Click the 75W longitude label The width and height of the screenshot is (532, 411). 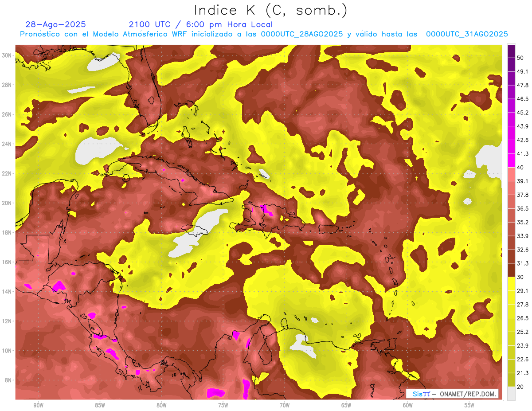[223, 406]
